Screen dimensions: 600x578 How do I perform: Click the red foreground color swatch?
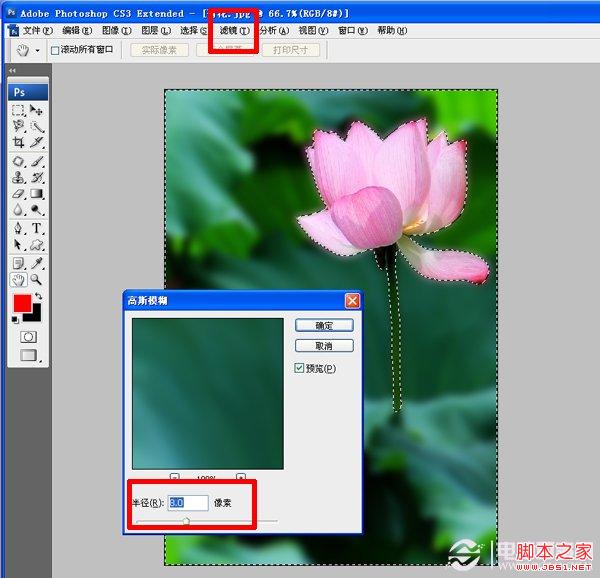(22, 303)
